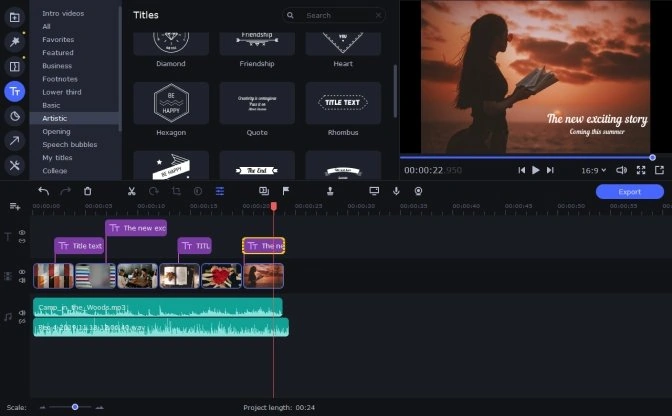The image size is (672, 416).
Task: Open the Transition wizard icon
Action: (x=264, y=191)
